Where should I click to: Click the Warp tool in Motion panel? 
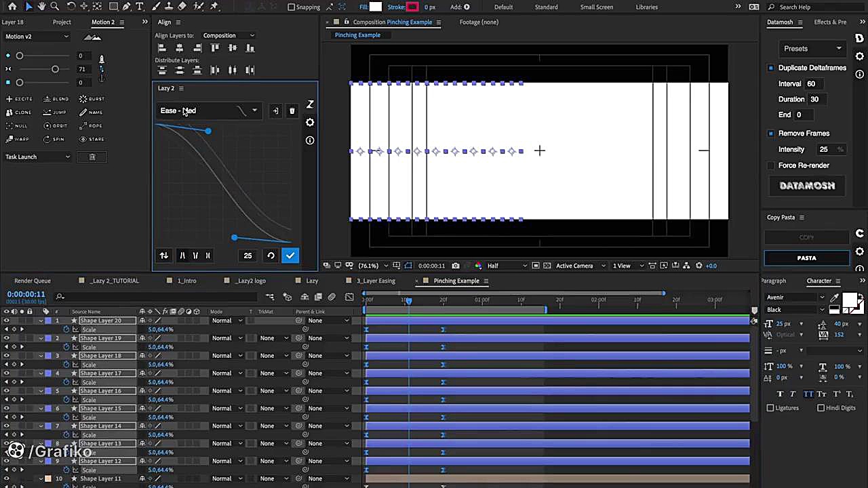[x=18, y=139]
